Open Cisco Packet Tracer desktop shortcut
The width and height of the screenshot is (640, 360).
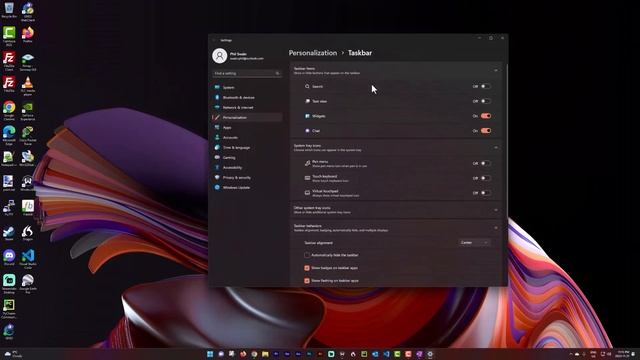[x=27, y=136]
